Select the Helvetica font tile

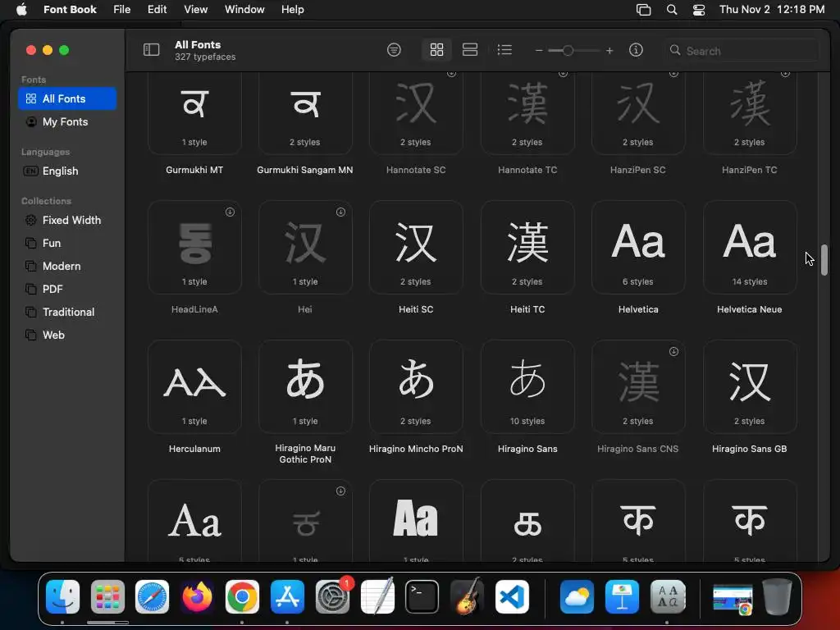[638, 248]
